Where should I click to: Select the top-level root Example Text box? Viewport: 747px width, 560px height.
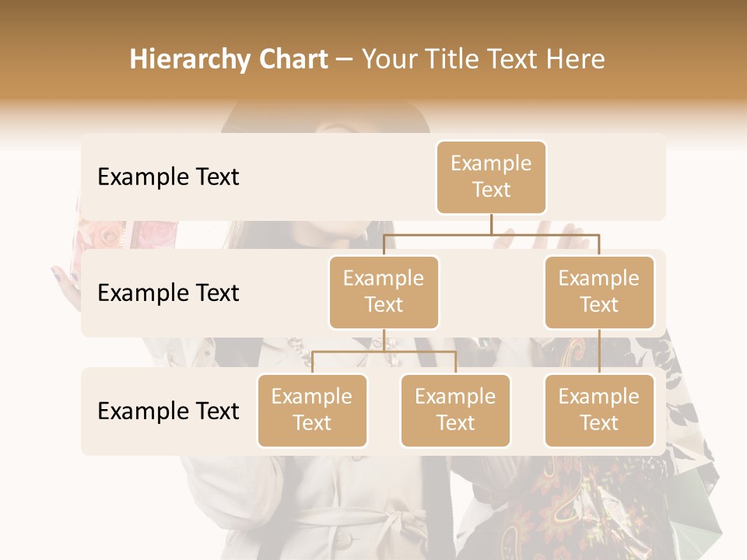[491, 177]
